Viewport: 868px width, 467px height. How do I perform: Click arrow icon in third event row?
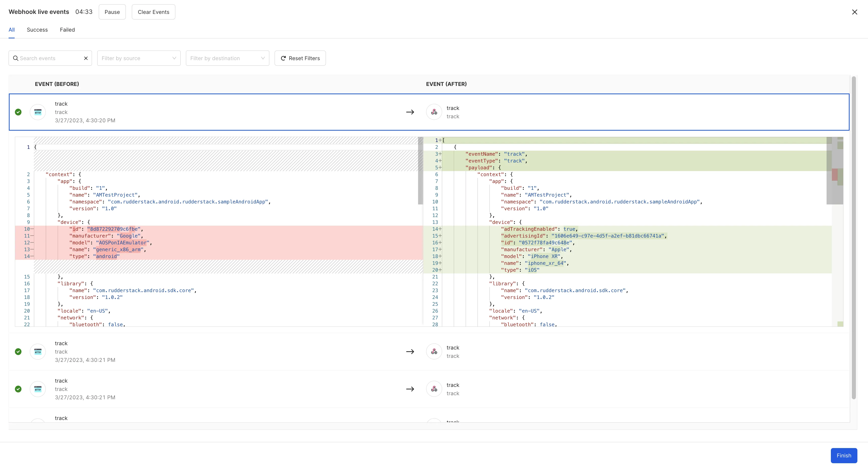pyautogui.click(x=410, y=389)
